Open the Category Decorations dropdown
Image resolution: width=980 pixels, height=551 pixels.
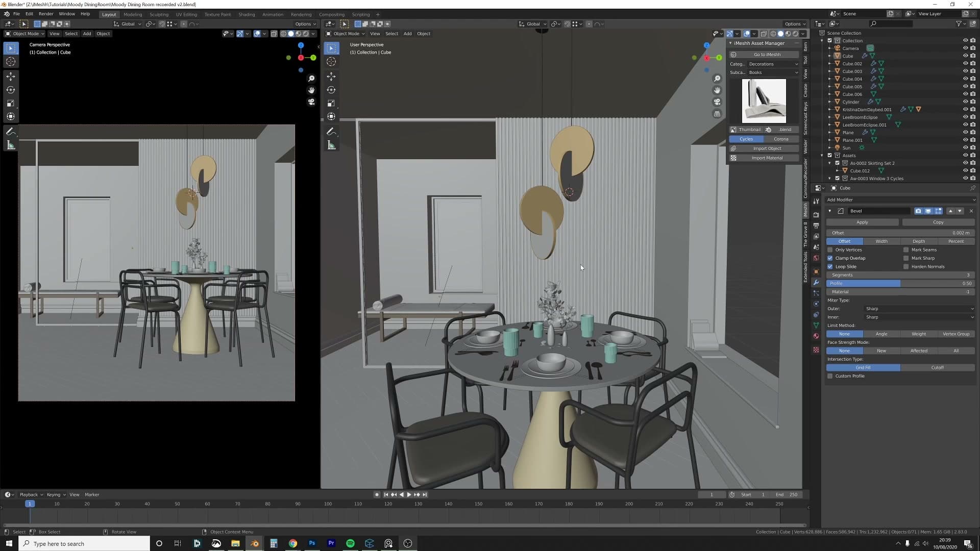pyautogui.click(x=773, y=64)
